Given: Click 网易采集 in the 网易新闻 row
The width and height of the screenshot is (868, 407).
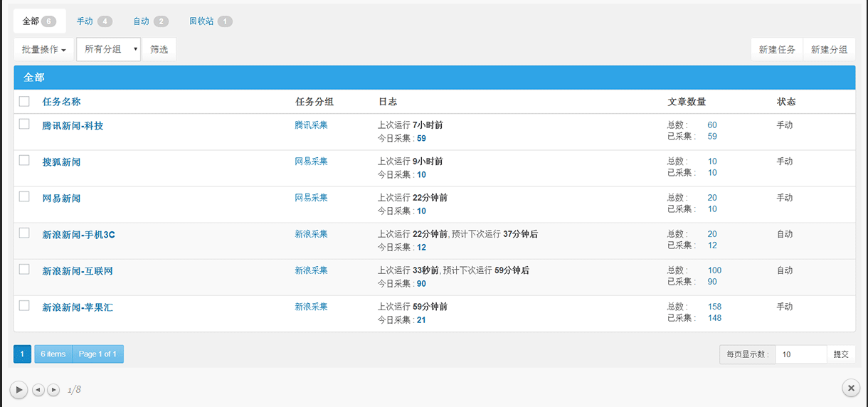Looking at the screenshot, I should pyautogui.click(x=312, y=197).
